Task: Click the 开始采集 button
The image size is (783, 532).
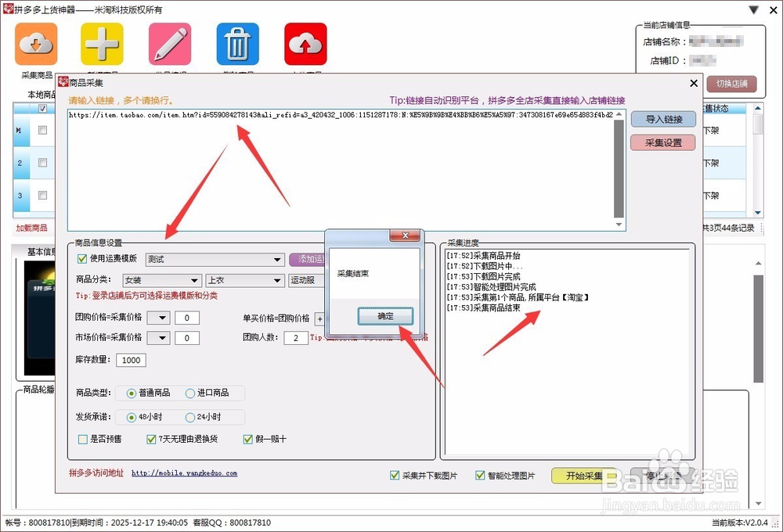Action: tap(584, 476)
